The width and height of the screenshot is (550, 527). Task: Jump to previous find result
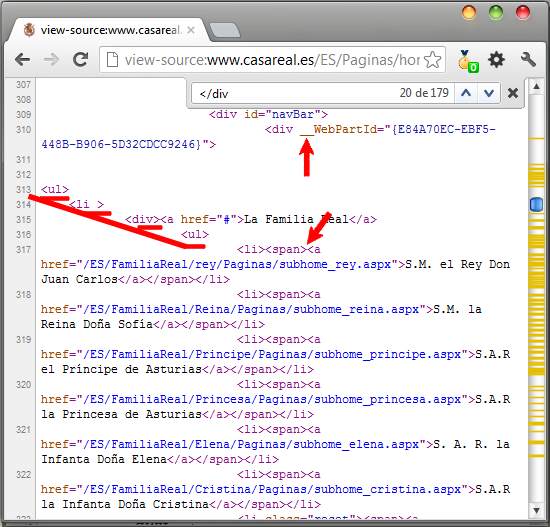click(x=466, y=93)
